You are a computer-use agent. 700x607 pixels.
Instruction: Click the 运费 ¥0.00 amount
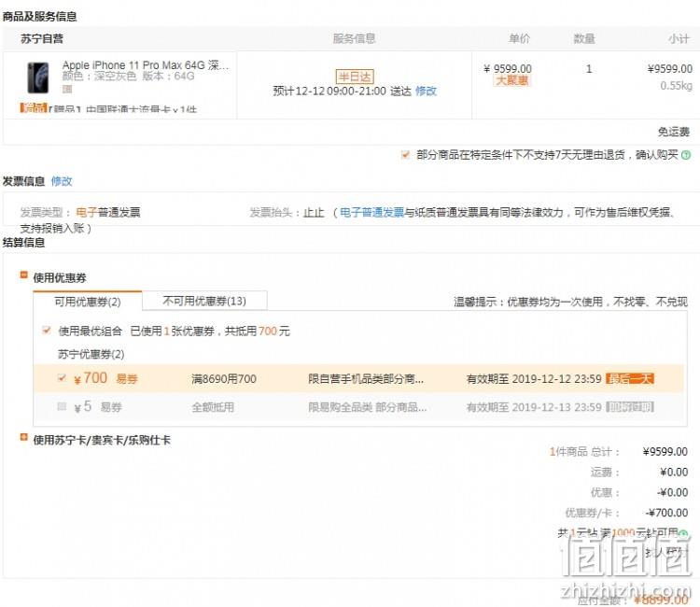pos(674,473)
